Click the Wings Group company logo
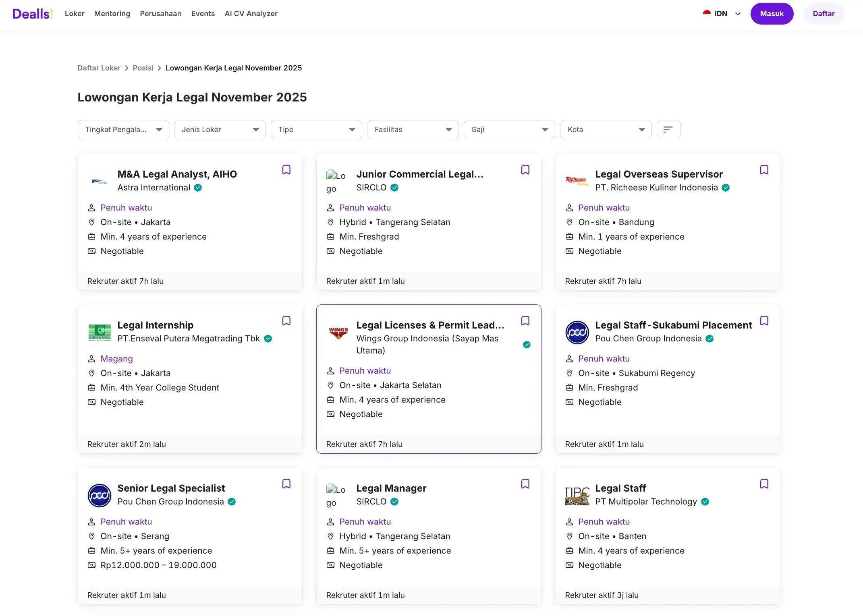This screenshot has width=863, height=616. click(338, 332)
